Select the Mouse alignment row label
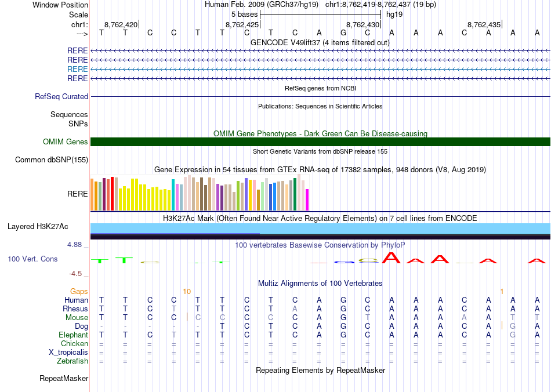The width and height of the screenshot is (551, 392). [77, 318]
